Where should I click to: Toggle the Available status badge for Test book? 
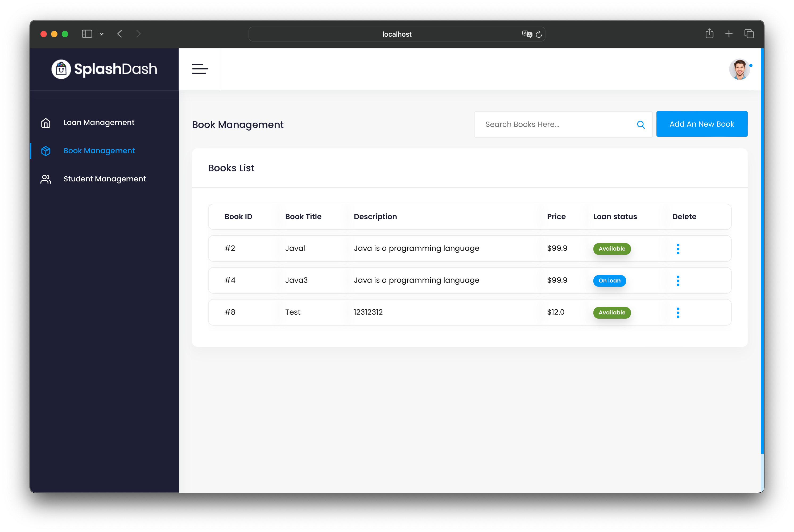coord(611,312)
